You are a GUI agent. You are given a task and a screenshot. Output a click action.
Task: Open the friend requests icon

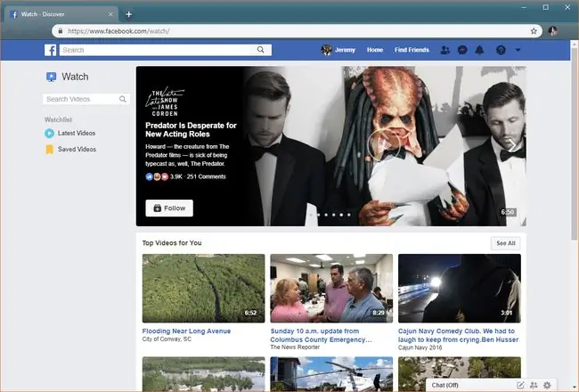coord(445,50)
